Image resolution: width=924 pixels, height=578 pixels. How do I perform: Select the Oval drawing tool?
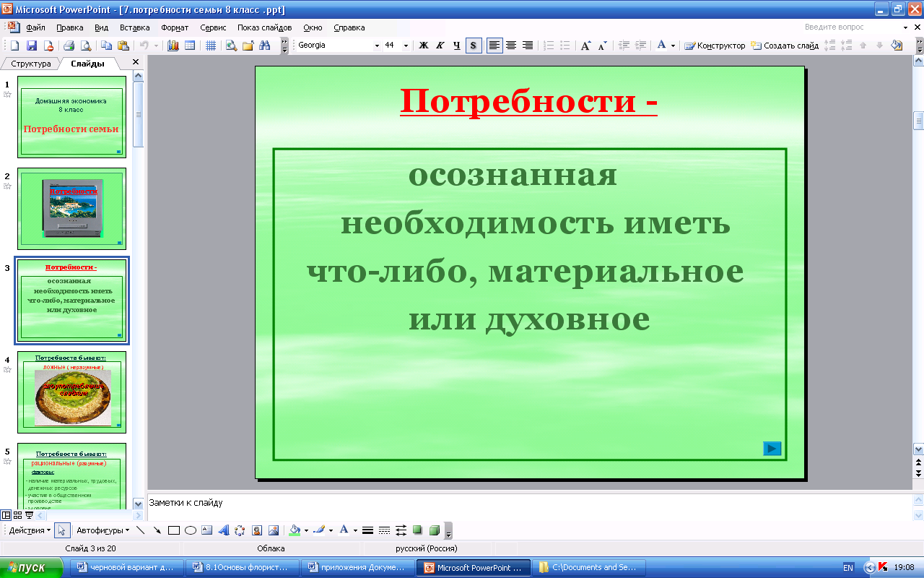[191, 530]
